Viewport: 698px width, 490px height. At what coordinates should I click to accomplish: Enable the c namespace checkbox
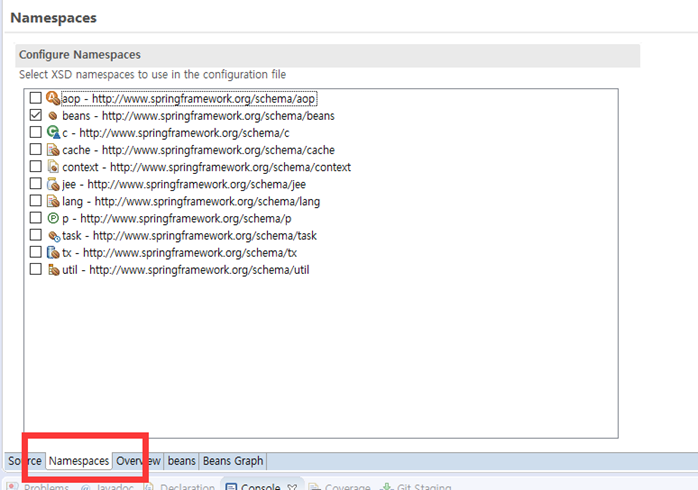click(x=36, y=132)
